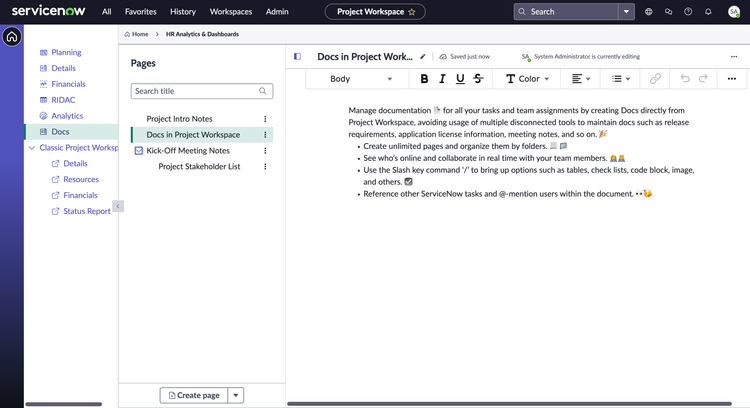Collapse the left navigation panel arrow
The image size is (750, 408).
pos(118,206)
